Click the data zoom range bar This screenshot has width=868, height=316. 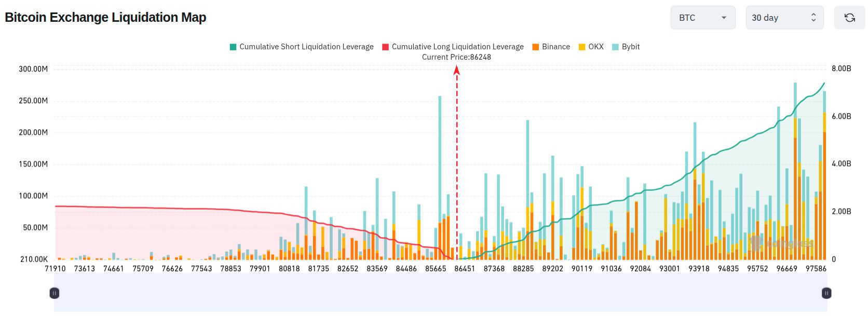tap(440, 293)
